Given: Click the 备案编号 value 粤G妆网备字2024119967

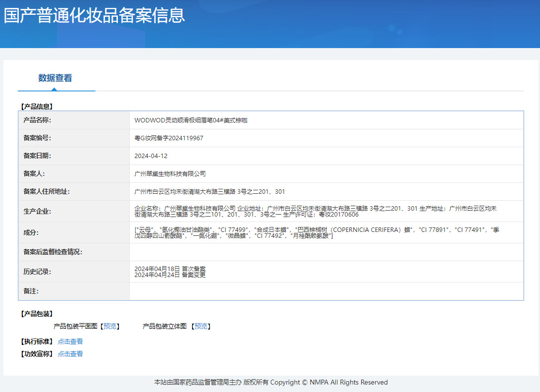Looking at the screenshot, I should point(169,138).
